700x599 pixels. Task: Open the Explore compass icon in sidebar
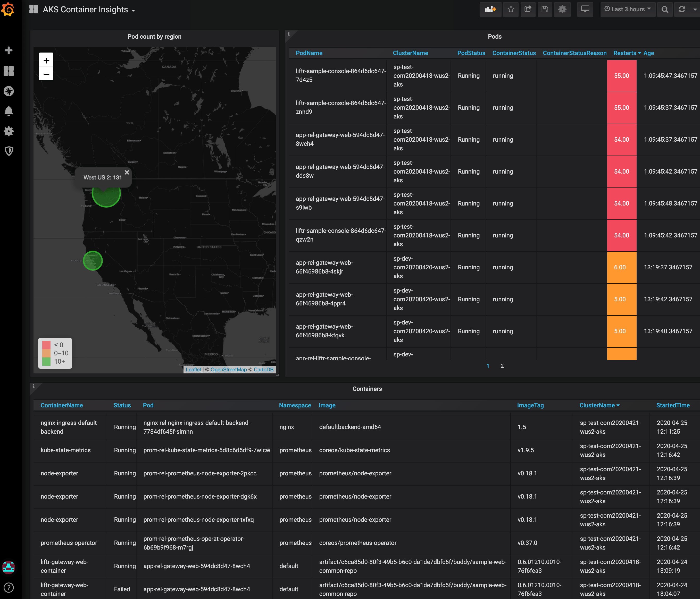click(9, 91)
